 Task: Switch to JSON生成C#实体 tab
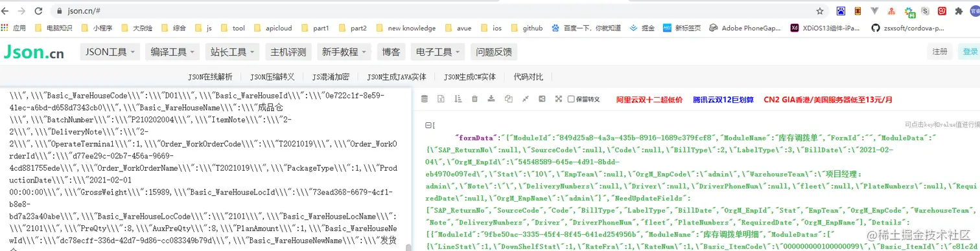[470, 76]
